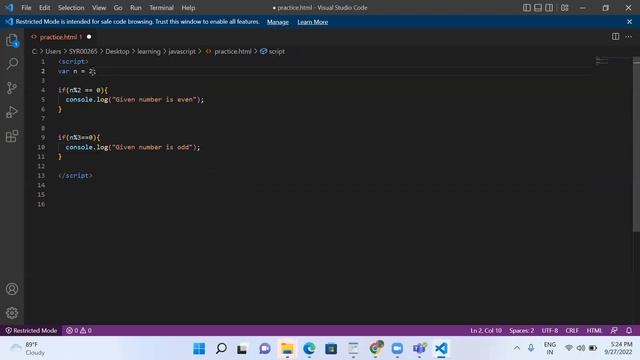Click Users in the breadcrumb path
Viewport: 640px width, 360px height.
point(53,51)
